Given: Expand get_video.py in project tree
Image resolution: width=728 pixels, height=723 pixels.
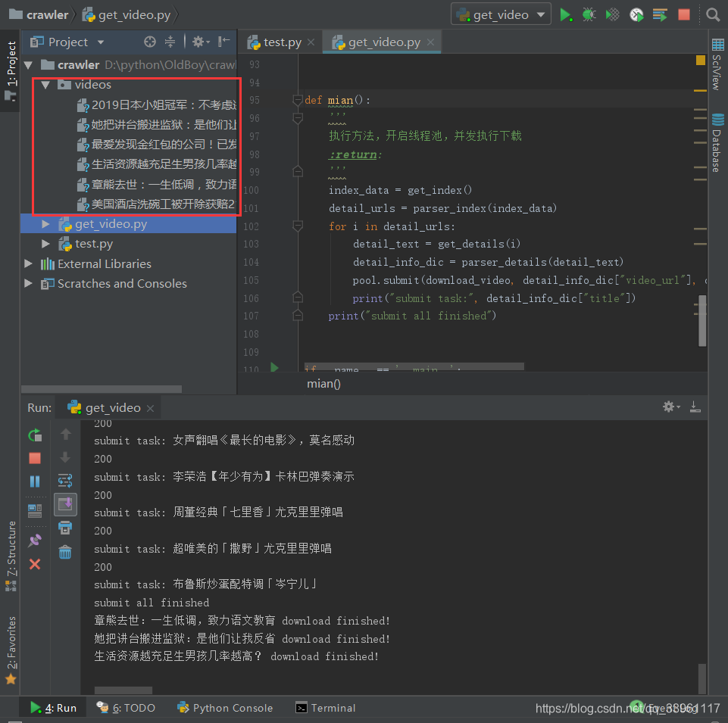Looking at the screenshot, I should click(x=45, y=224).
